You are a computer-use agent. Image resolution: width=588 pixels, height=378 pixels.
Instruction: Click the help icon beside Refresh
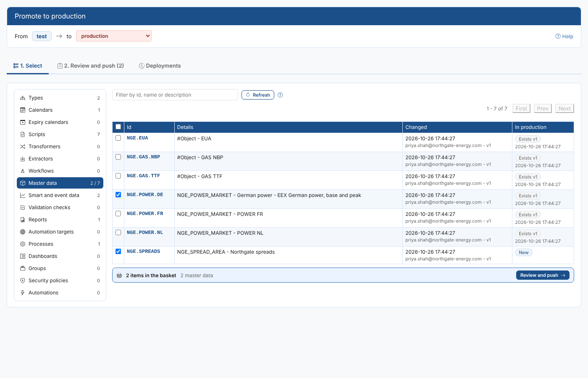[280, 95]
